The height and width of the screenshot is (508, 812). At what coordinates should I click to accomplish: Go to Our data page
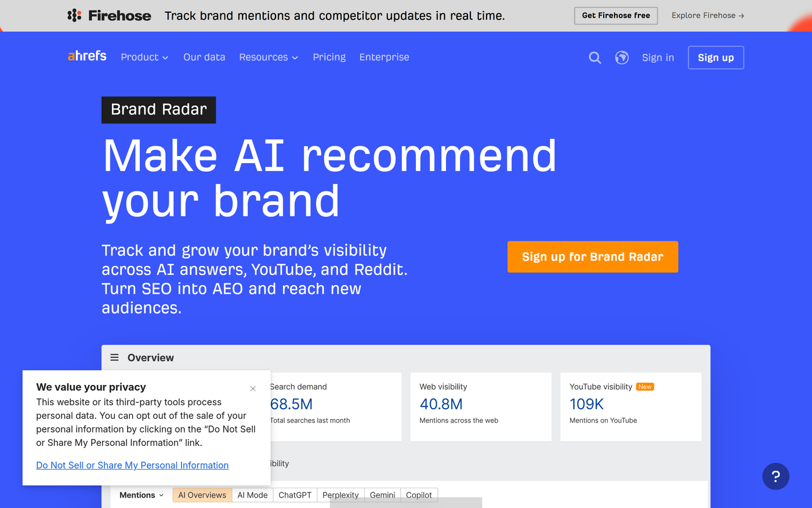pos(204,57)
